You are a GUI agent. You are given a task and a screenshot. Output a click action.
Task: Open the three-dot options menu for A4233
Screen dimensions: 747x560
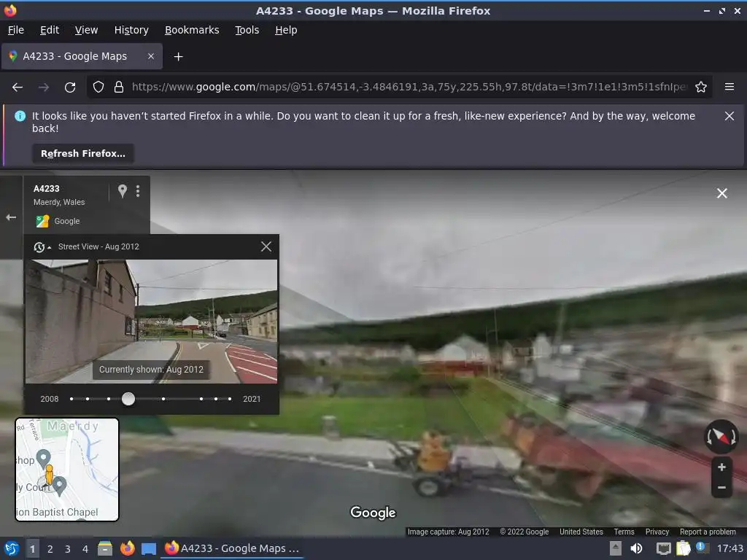pos(138,191)
